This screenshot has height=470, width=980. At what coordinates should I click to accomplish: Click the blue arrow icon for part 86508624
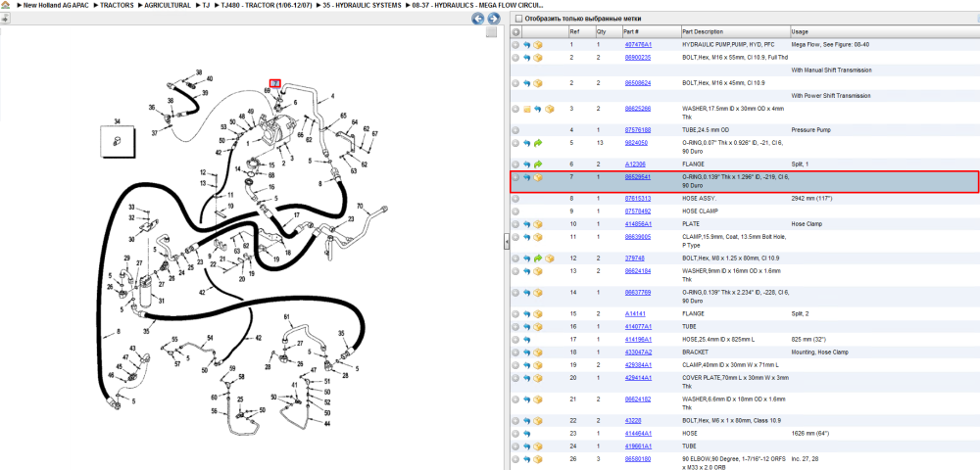tap(527, 83)
